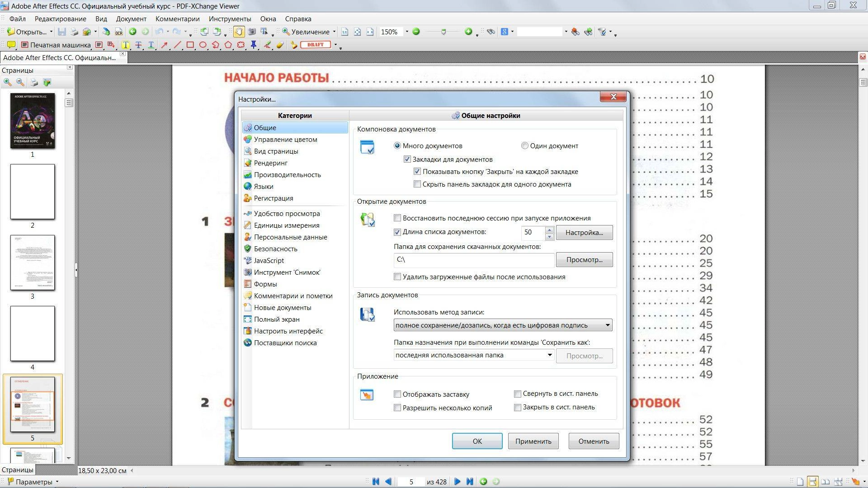Toggle 'Показывать кнопку Закрыть на каждой закладке'

coord(417,172)
